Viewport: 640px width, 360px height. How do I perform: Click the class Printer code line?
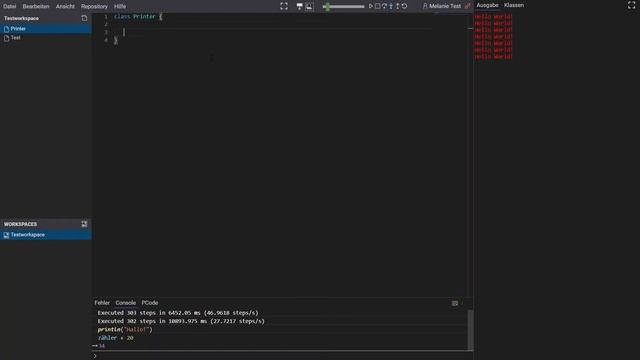(x=138, y=17)
